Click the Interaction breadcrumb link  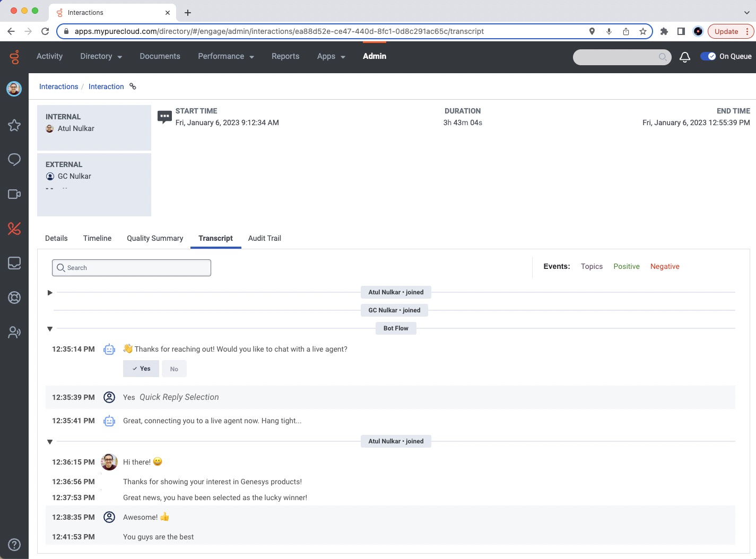pyautogui.click(x=106, y=86)
